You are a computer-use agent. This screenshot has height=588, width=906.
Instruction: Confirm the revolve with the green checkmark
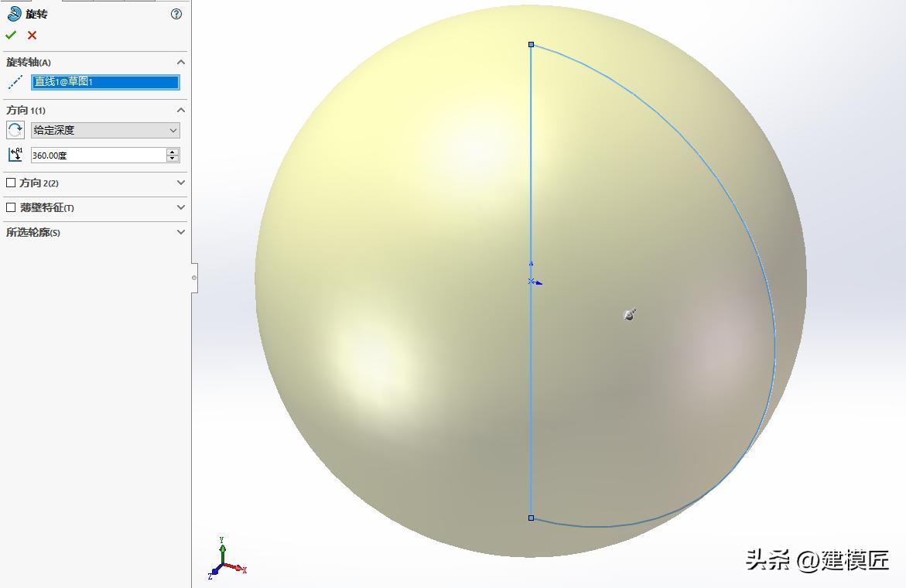coord(11,35)
